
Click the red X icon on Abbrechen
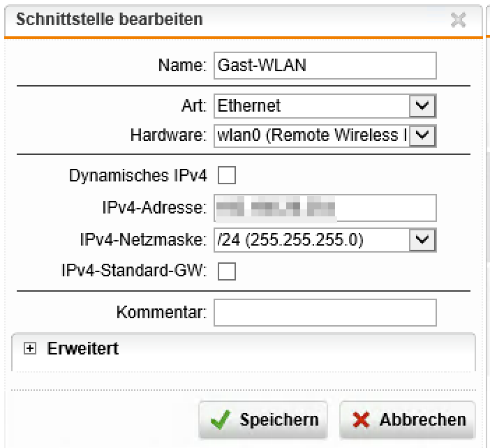tap(361, 420)
